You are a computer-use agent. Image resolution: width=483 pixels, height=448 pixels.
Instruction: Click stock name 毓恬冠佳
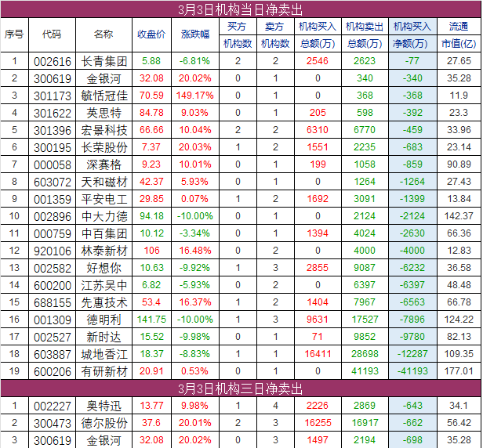tap(104, 96)
